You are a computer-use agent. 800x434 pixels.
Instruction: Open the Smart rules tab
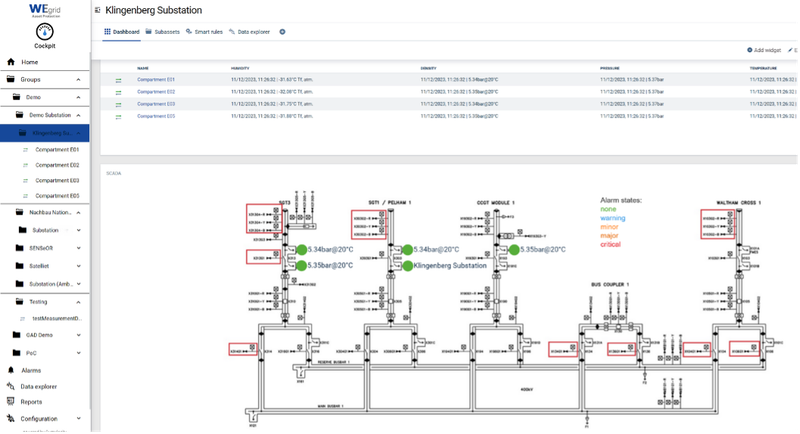(204, 32)
